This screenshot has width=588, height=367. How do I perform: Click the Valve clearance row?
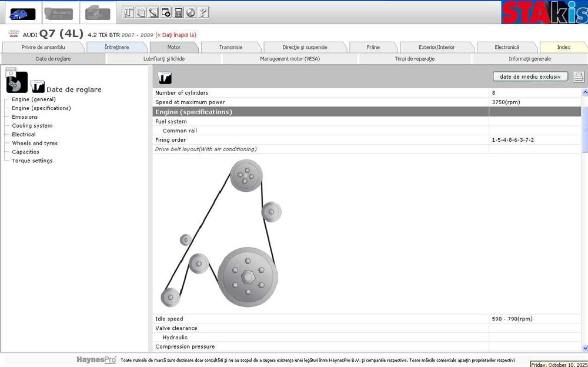367,328
